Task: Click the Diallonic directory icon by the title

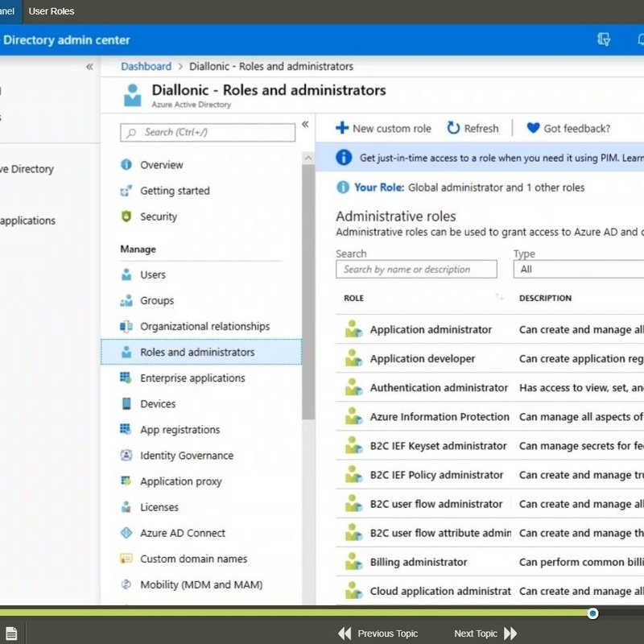Action: [x=133, y=95]
